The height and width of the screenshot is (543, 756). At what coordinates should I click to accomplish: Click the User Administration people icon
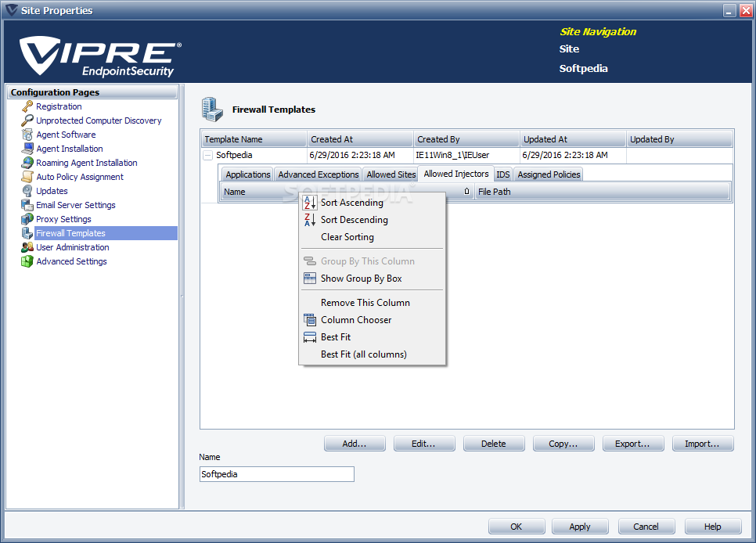tap(27, 247)
